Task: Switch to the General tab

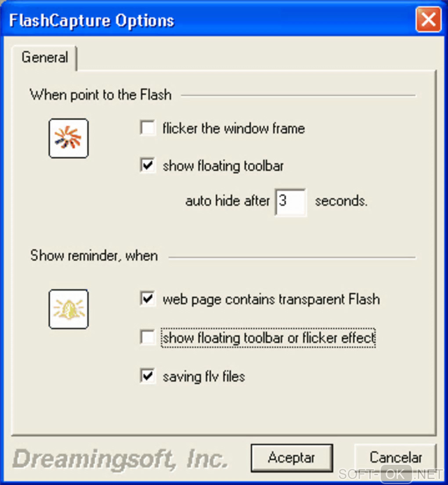Action: click(x=45, y=57)
